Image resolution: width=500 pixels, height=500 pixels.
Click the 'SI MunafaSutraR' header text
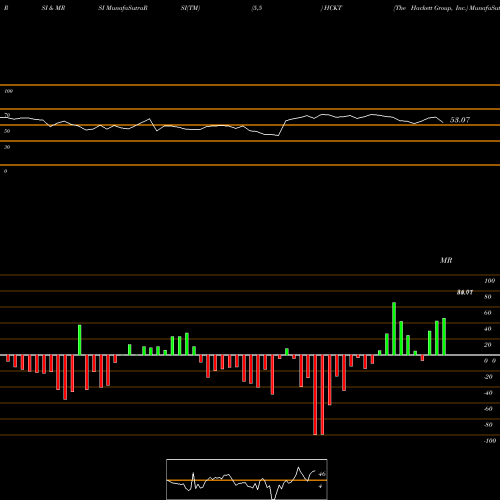click(x=123, y=8)
